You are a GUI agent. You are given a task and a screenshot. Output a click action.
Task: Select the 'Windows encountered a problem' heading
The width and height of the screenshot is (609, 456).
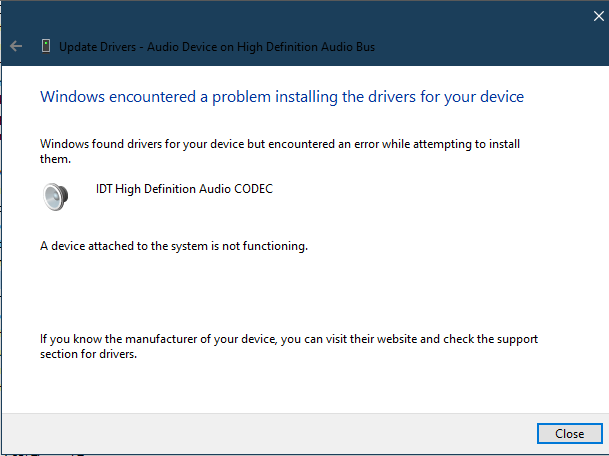coord(281,97)
